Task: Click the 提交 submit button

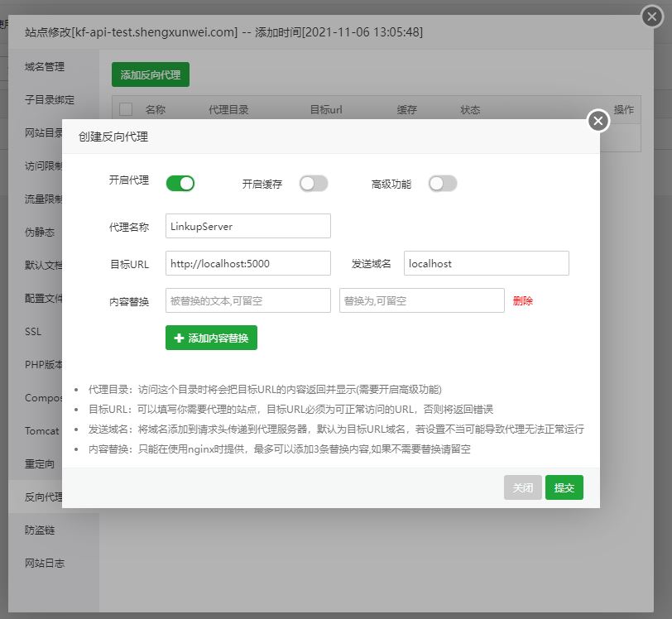Action: pos(564,487)
